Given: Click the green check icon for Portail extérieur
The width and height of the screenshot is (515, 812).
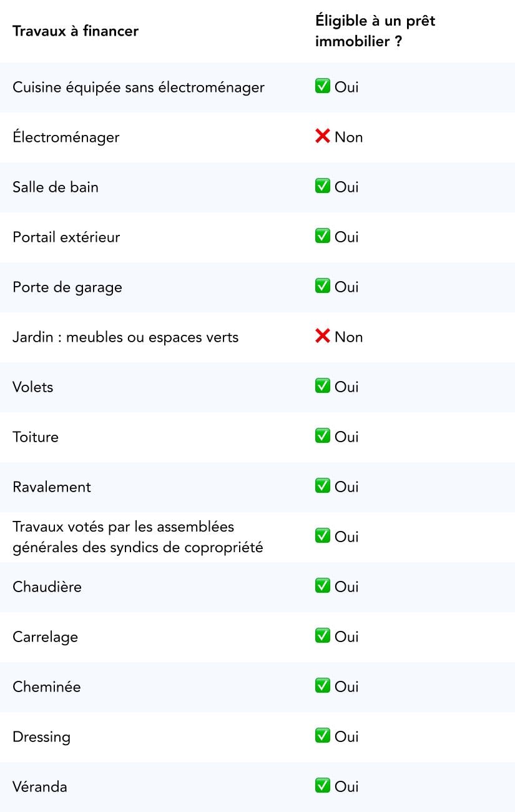Looking at the screenshot, I should [322, 236].
